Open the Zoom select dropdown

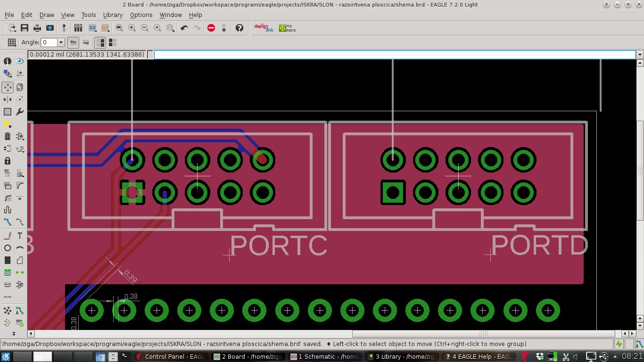pyautogui.click(x=171, y=28)
